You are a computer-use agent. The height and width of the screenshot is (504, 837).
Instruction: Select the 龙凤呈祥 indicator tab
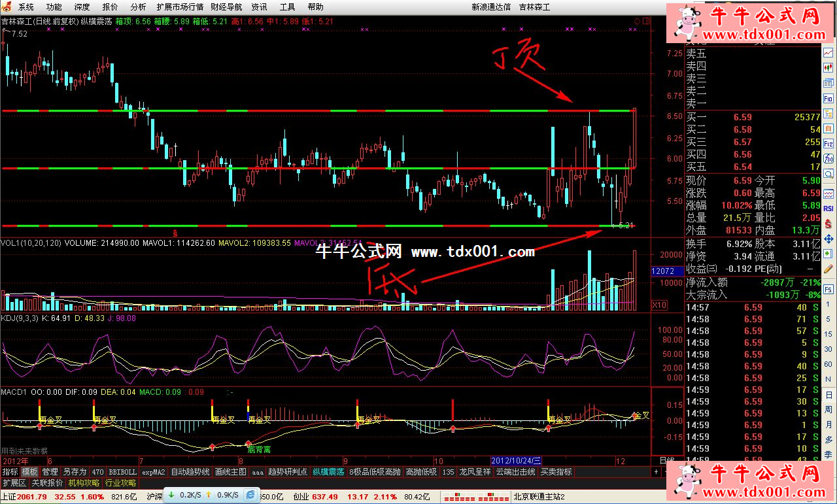475,471
